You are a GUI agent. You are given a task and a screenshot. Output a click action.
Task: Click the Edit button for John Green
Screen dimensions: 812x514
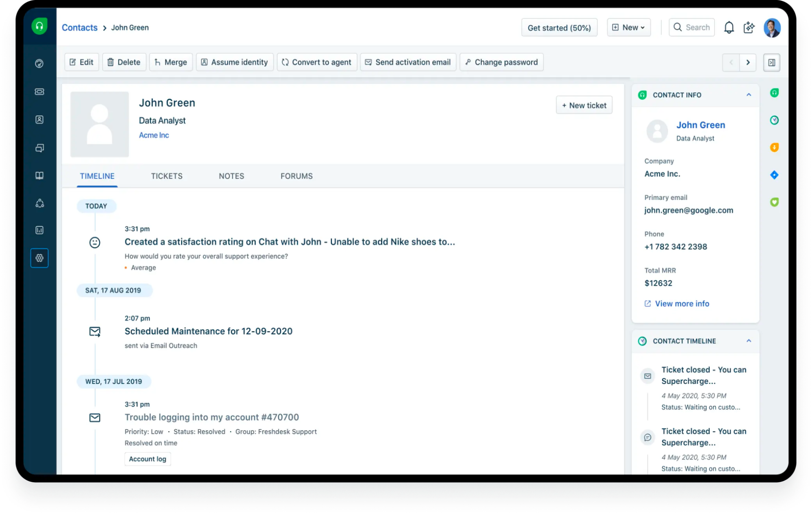point(81,62)
